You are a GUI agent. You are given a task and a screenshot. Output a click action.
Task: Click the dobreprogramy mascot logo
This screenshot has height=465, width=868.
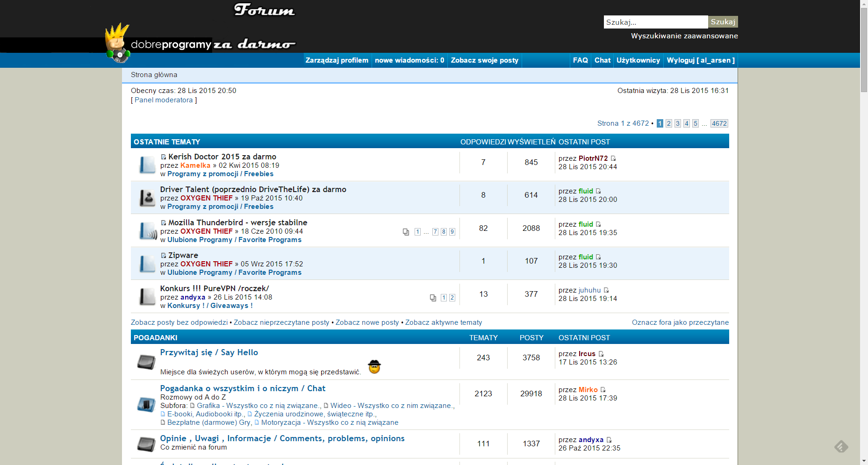117,43
